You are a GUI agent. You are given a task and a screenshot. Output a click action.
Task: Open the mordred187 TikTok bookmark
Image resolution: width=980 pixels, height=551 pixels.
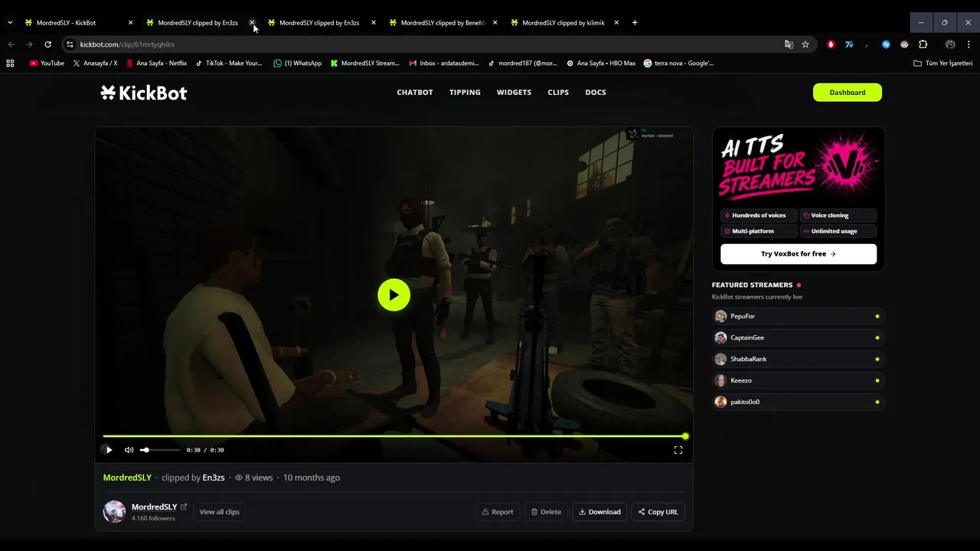coord(522,64)
